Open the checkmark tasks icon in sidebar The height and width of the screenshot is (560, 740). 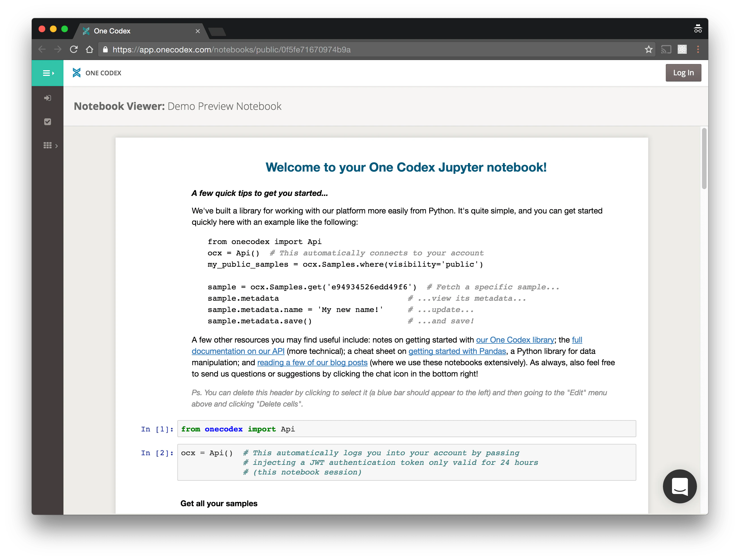(48, 122)
